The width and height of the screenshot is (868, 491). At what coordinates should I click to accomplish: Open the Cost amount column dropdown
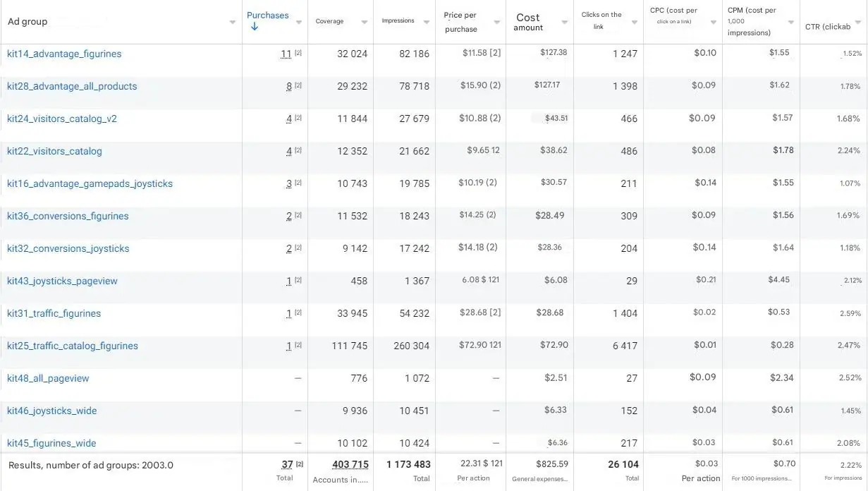point(564,23)
